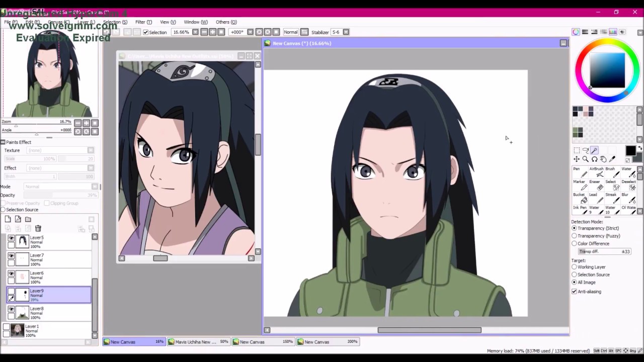Set target to Selection Source
Viewport: 644px width, 362px height.
(x=574, y=275)
